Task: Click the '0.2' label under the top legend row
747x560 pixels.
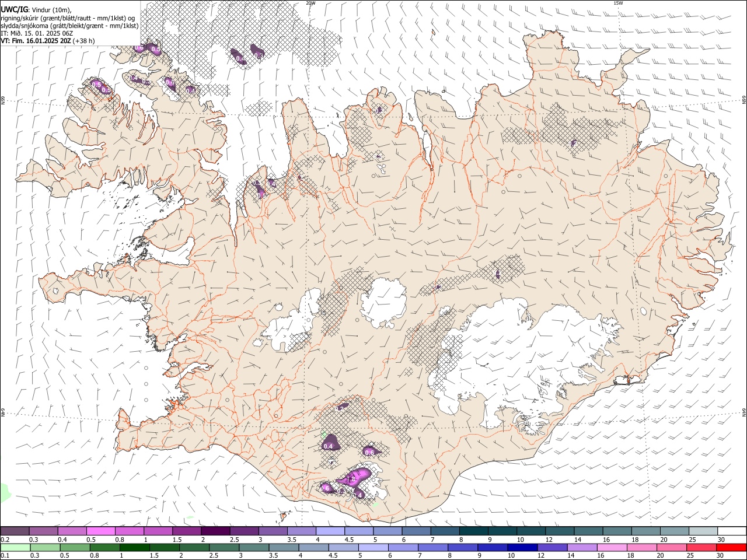Action: [5, 540]
